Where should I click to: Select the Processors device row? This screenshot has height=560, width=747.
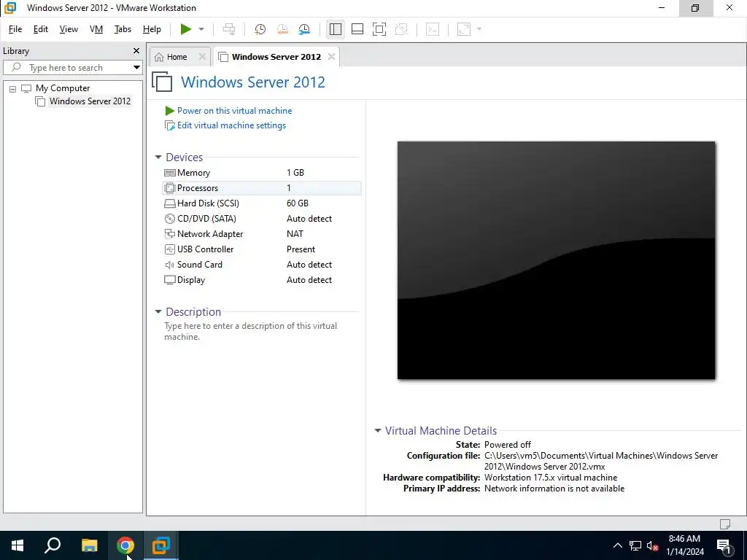262,188
